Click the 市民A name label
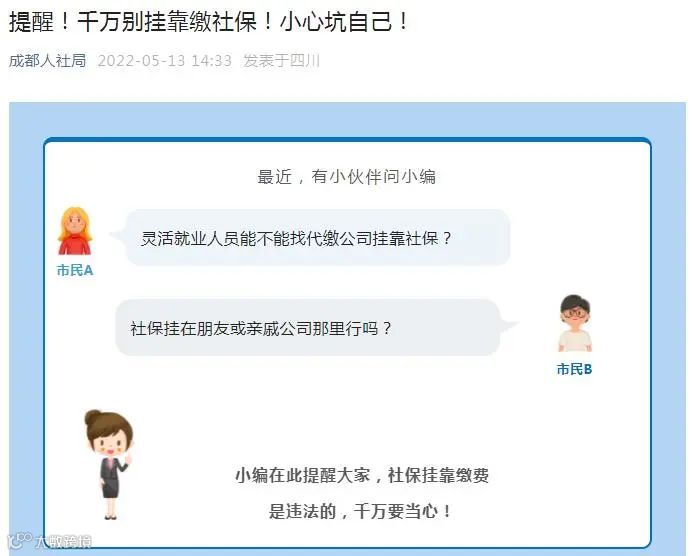Image resolution: width=692 pixels, height=556 pixels. [75, 270]
